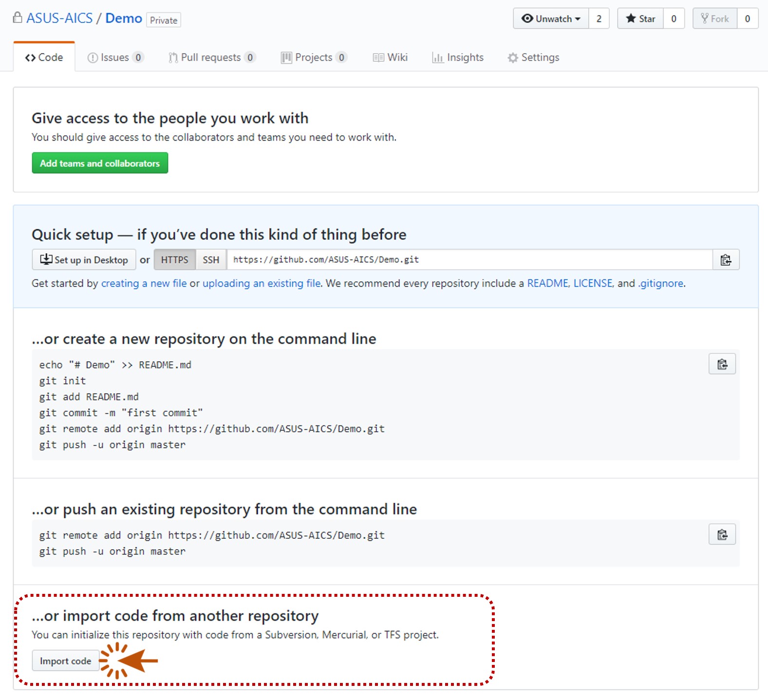Image resolution: width=768 pixels, height=700 pixels.
Task: Click the Fork button icon
Action: pos(704,18)
